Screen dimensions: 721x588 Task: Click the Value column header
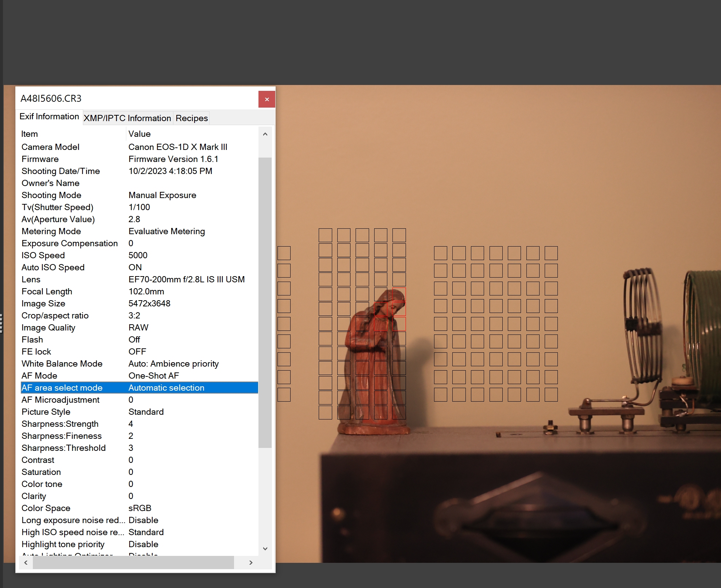pos(139,134)
